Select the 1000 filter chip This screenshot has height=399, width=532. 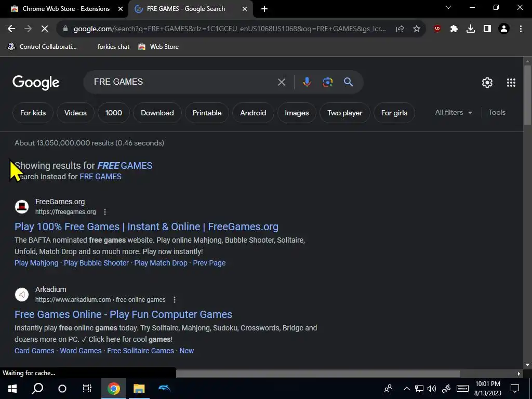(x=114, y=113)
